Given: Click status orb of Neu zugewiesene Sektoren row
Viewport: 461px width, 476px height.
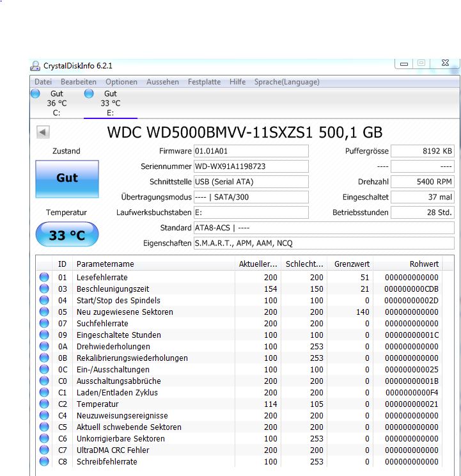Looking at the screenshot, I should 44,312.
